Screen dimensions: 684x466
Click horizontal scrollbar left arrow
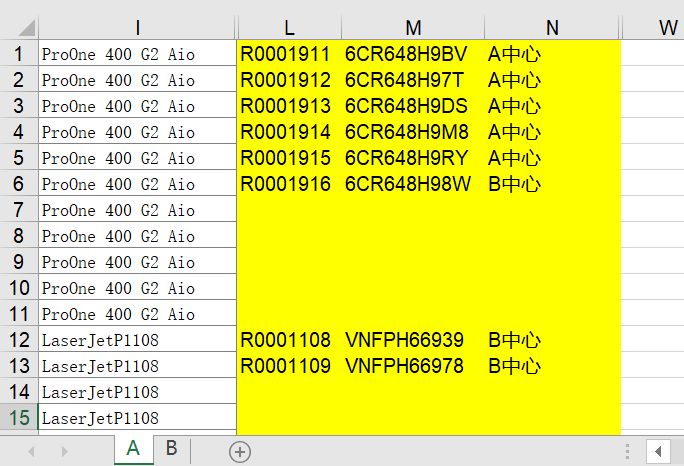(658, 451)
